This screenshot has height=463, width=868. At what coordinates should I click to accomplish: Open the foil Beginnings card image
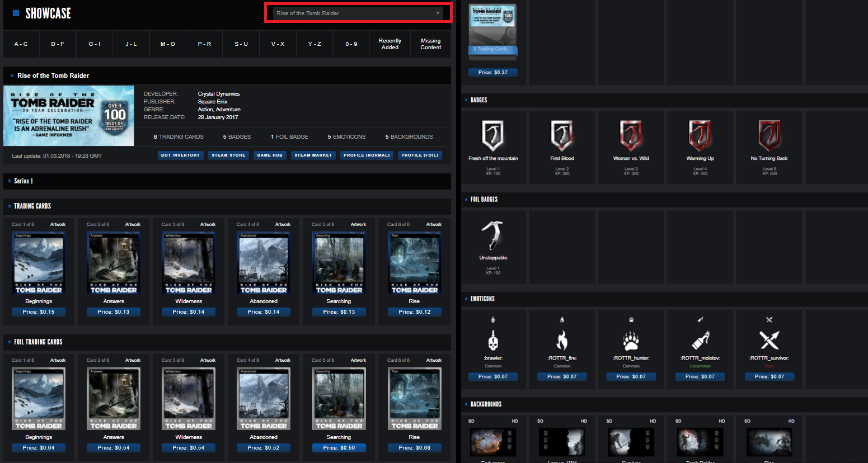point(39,399)
